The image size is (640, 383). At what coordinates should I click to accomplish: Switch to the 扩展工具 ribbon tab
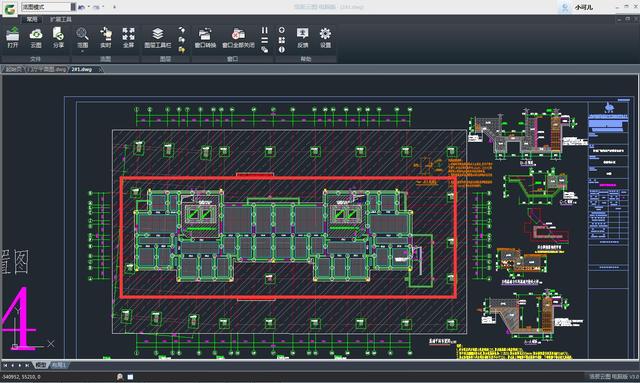[x=61, y=19]
